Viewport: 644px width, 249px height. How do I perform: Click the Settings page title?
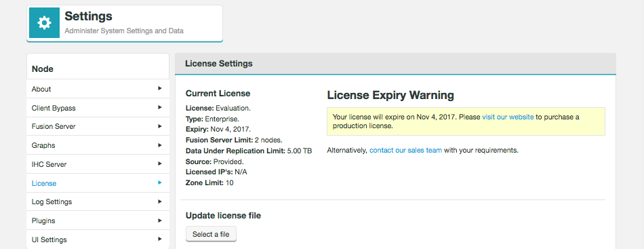[x=88, y=16]
